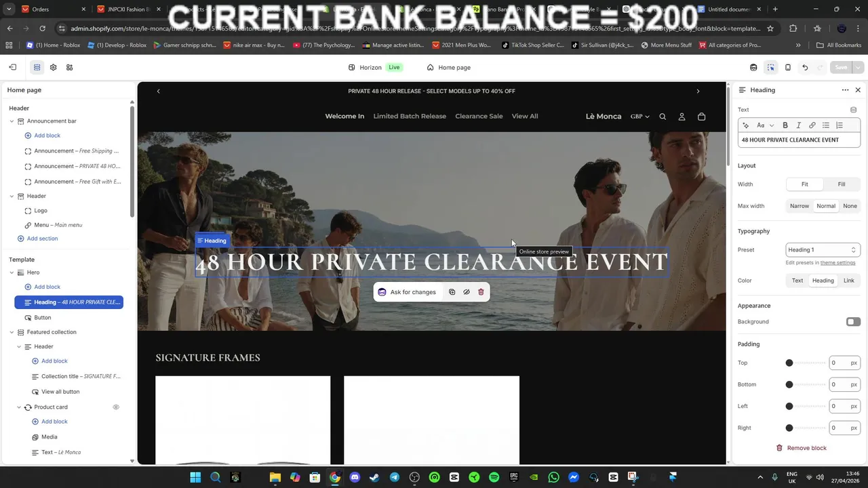
Task: Collapse the Featured collection section
Action: click(12, 332)
